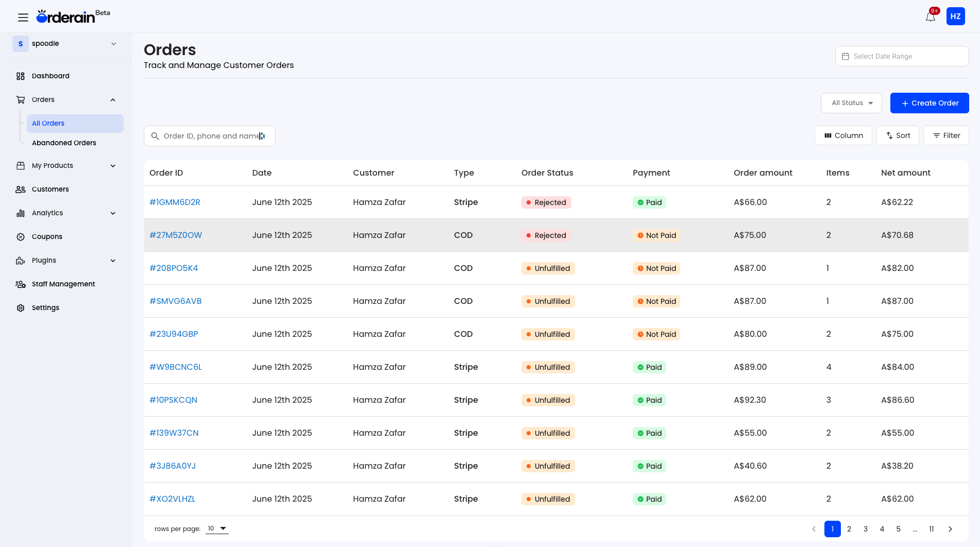Open order #1GMM6D2R details
The image size is (980, 547).
[x=175, y=202]
